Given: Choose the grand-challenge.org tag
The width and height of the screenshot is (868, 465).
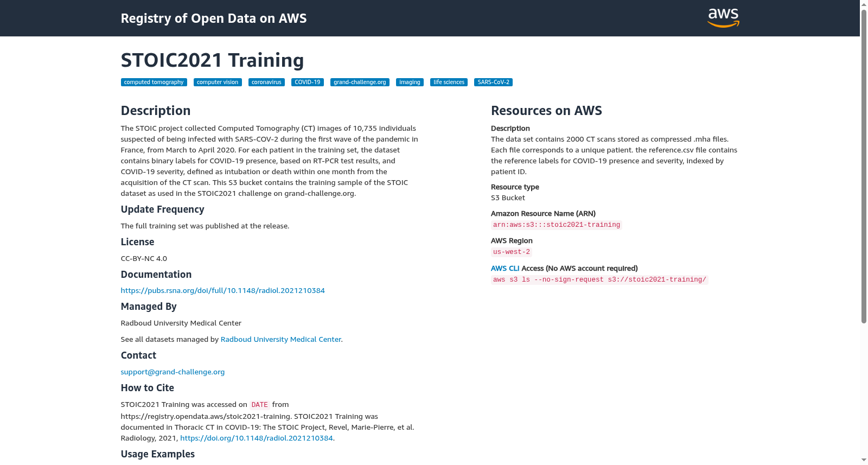Looking at the screenshot, I should [360, 82].
